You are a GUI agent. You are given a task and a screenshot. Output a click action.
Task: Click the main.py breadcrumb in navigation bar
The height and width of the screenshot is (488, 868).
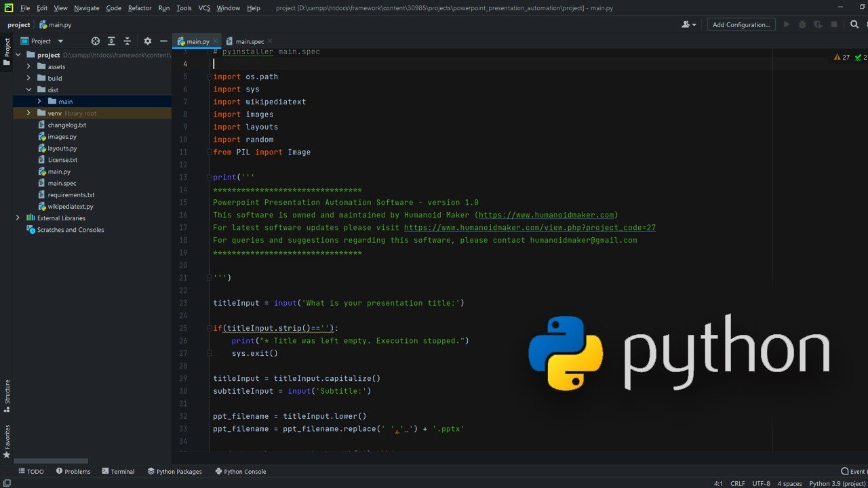(x=56, y=24)
